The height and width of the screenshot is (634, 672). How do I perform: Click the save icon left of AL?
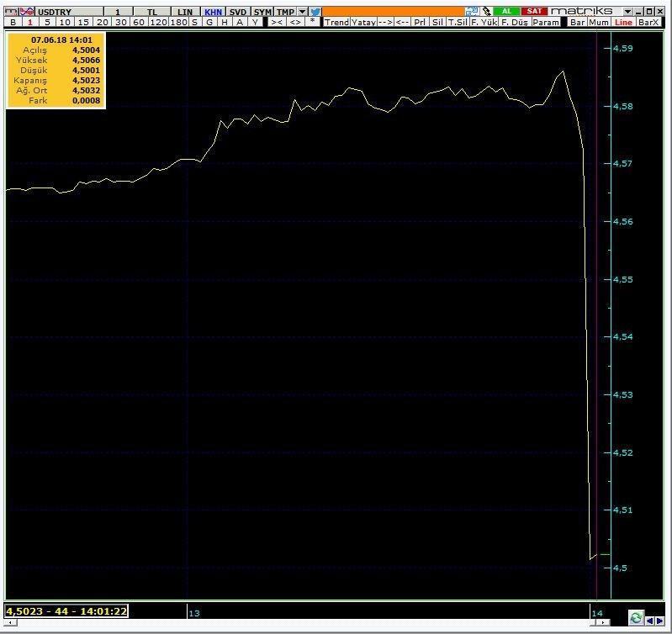point(472,11)
